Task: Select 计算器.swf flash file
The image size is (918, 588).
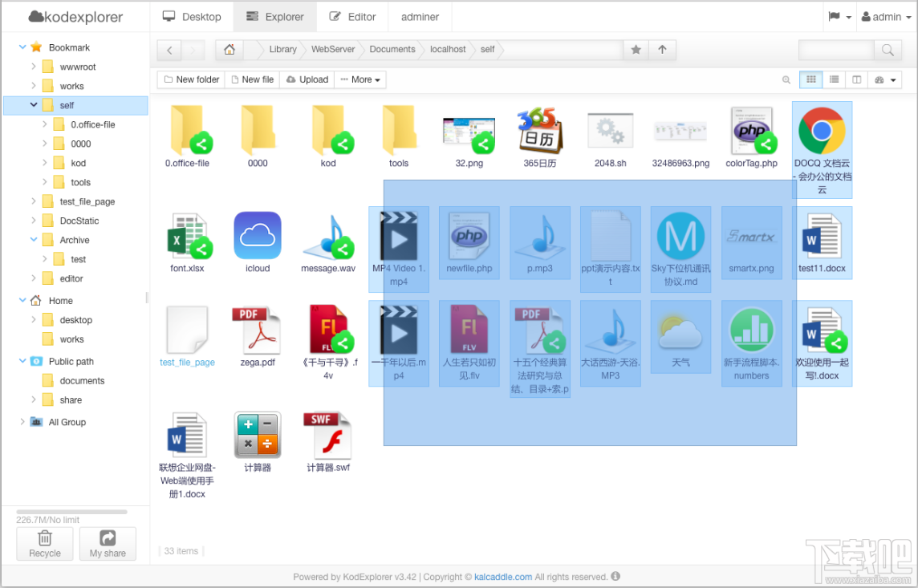Action: click(327, 435)
